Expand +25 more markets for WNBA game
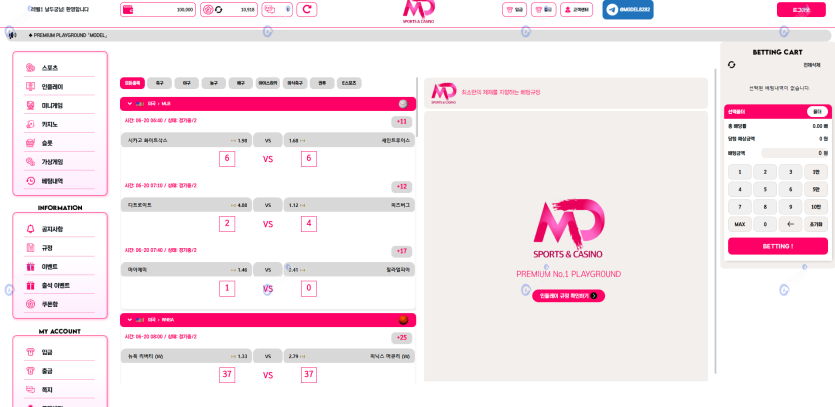 (402, 338)
